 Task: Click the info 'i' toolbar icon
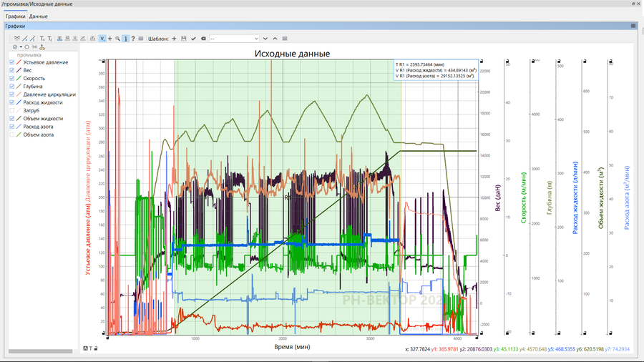coord(126,38)
